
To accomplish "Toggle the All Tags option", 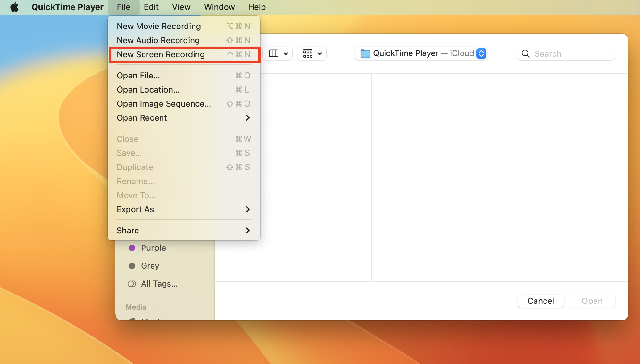I will (159, 283).
